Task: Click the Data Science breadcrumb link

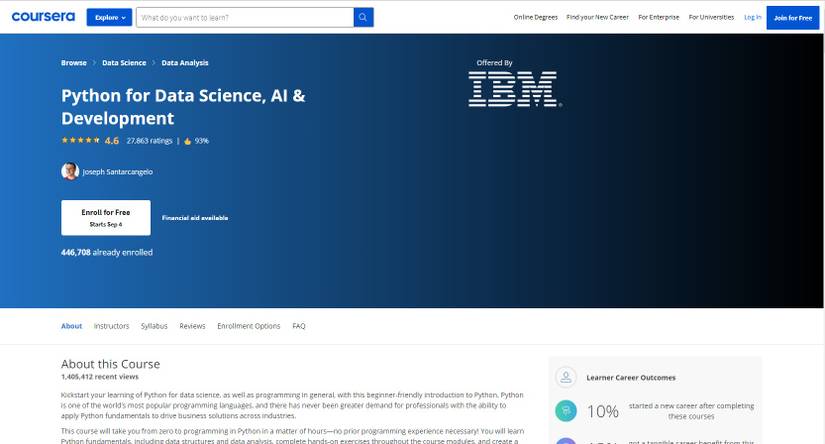Action: pyautogui.click(x=124, y=63)
